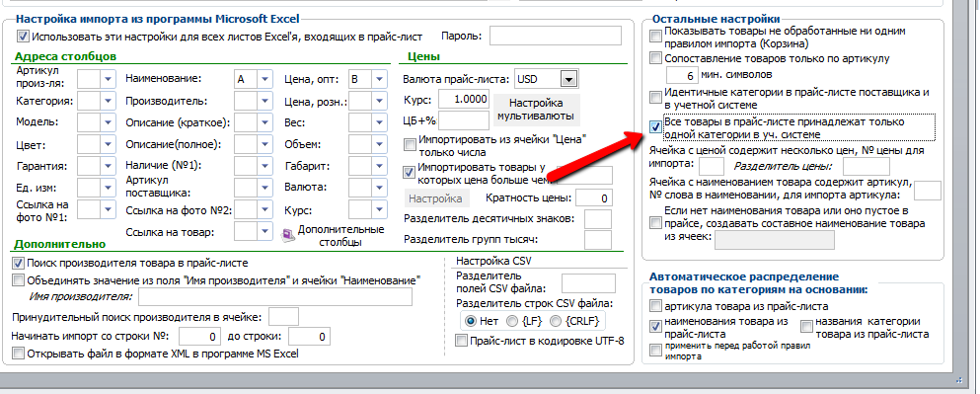Image resolution: width=980 pixels, height=394 pixels.
Task: Toggle matching goods only by article
Action: tap(655, 58)
